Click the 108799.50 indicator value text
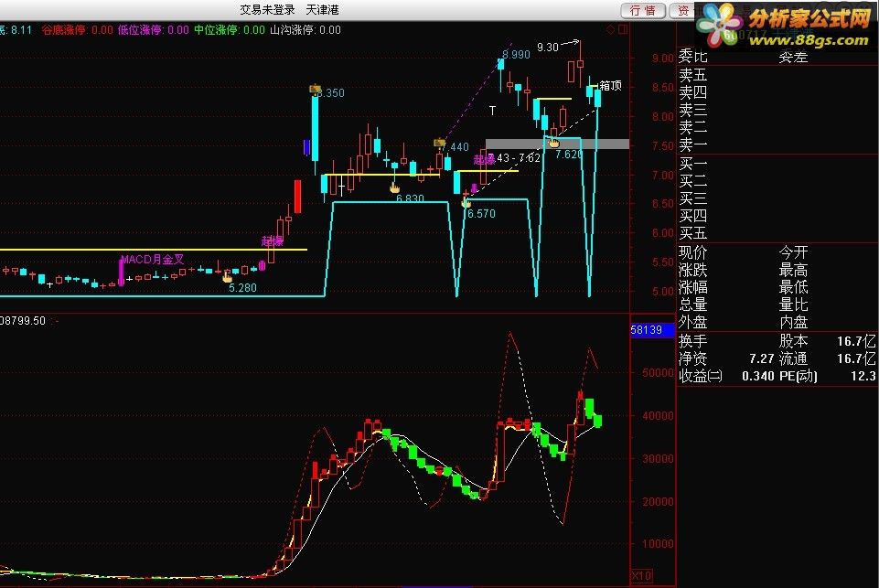879x588 pixels. click(23, 321)
